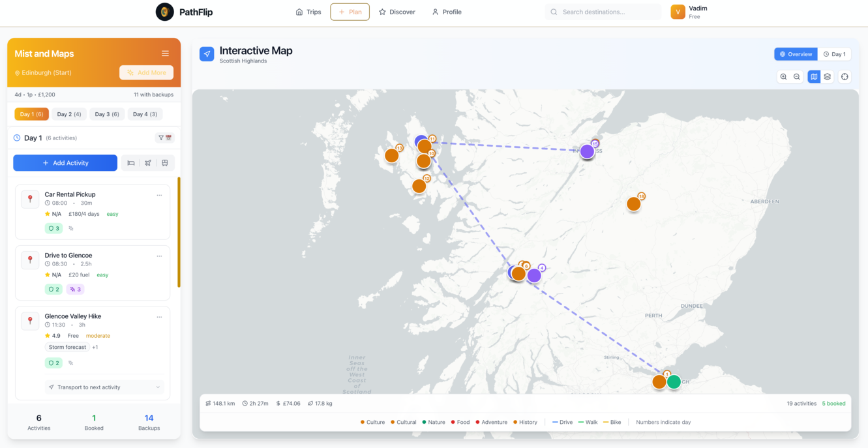Click the 5 booked label
The image size is (868, 448).
point(833,404)
